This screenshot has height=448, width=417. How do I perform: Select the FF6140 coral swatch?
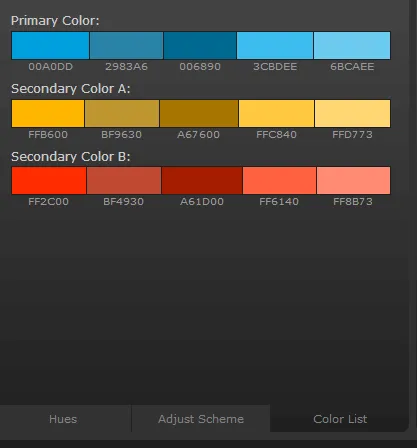coord(279,181)
